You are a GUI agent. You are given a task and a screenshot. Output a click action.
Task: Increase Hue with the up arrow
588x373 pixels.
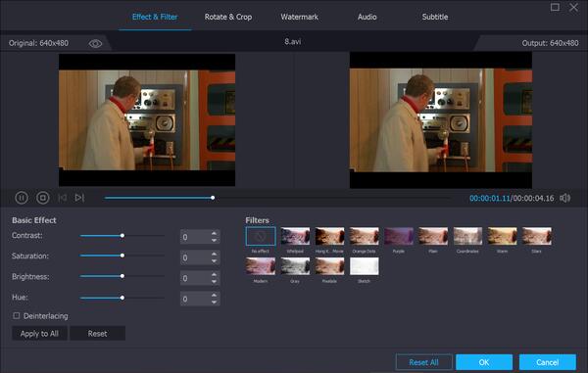[214, 295]
